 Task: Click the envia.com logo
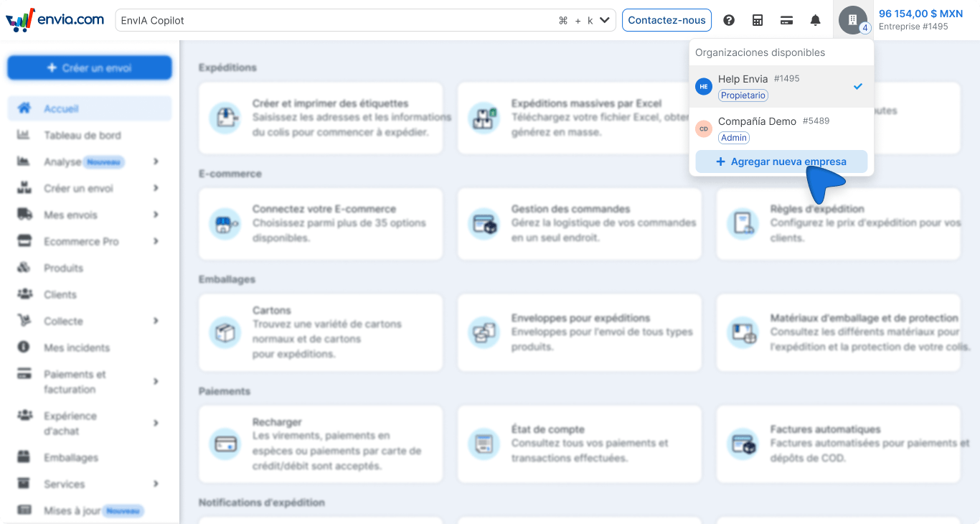pos(55,20)
